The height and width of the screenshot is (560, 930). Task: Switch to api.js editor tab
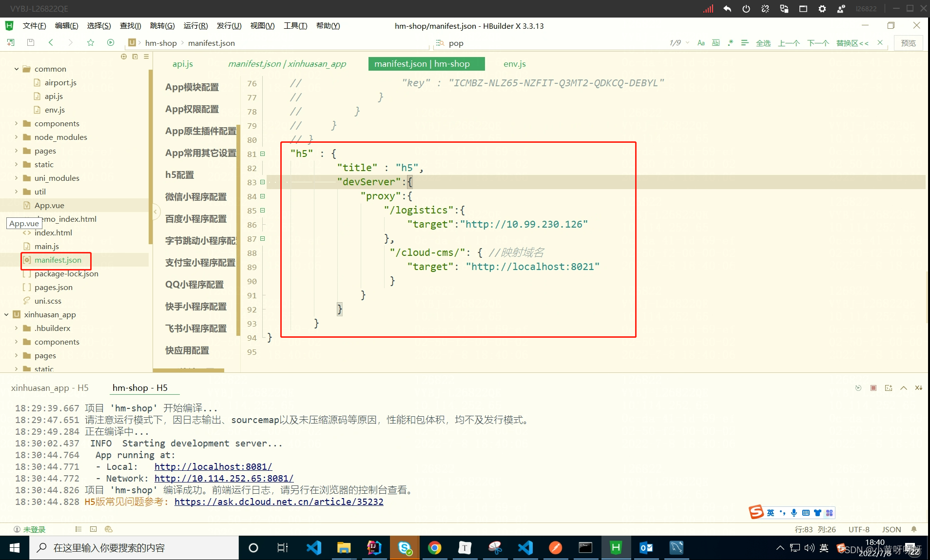(x=183, y=64)
